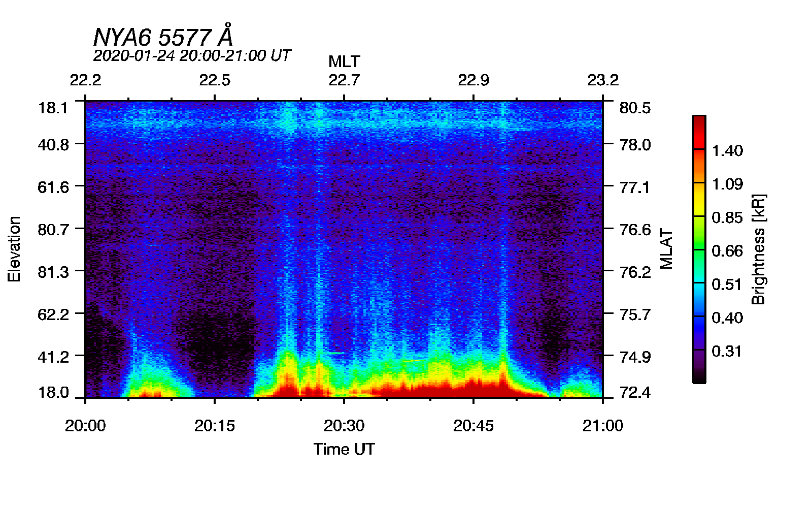Click elevation tick label '18.0'
Viewport: 812px width, 508px height.
(x=53, y=392)
